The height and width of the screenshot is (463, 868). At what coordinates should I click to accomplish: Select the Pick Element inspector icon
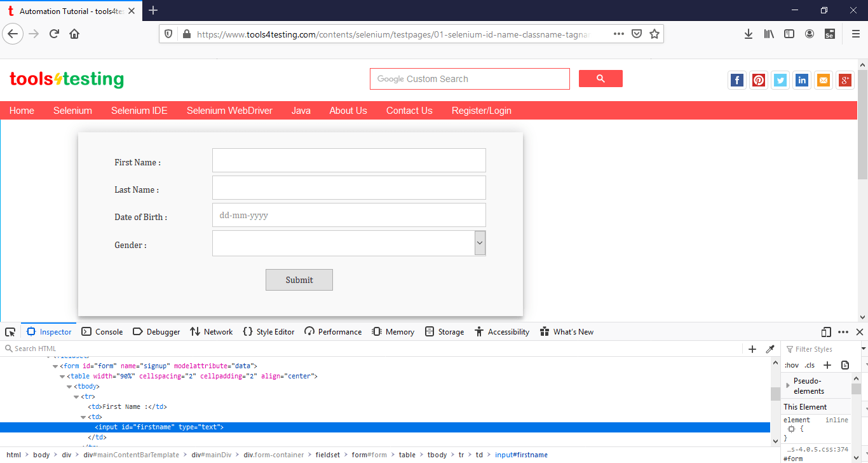click(x=10, y=331)
